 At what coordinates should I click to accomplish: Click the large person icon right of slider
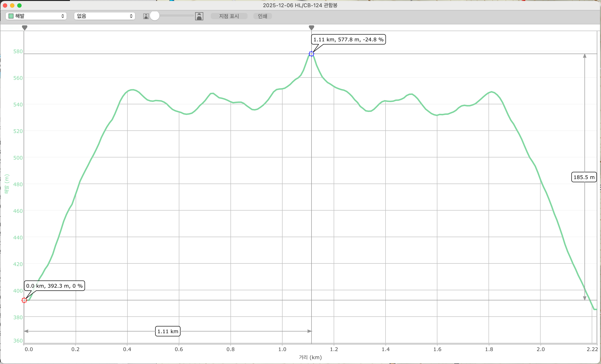pyautogui.click(x=199, y=16)
